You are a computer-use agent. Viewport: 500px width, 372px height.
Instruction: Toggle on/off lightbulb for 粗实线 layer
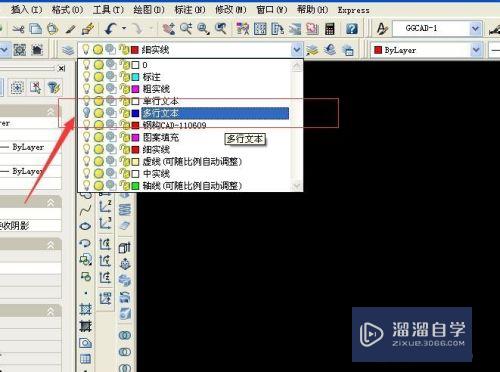86,89
